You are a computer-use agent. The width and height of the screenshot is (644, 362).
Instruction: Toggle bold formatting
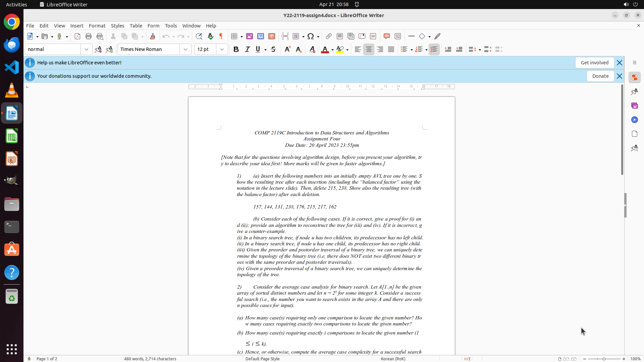[x=236, y=50]
